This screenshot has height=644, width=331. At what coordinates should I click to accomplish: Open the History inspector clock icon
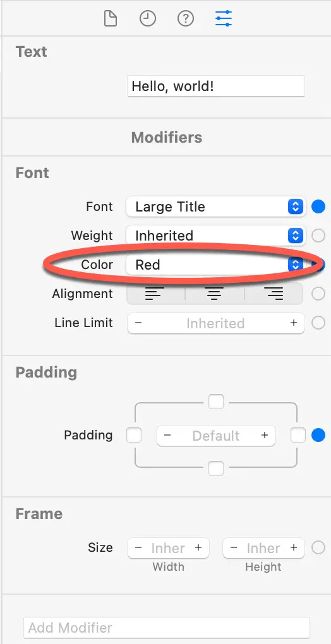tap(148, 19)
